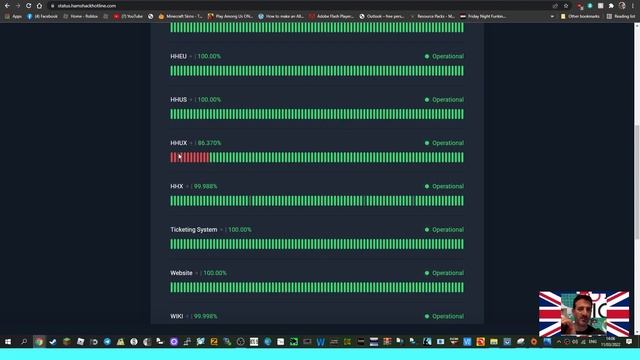The width and height of the screenshot is (640, 360).
Task: Go back with the browser back arrow
Action: click(7, 6)
